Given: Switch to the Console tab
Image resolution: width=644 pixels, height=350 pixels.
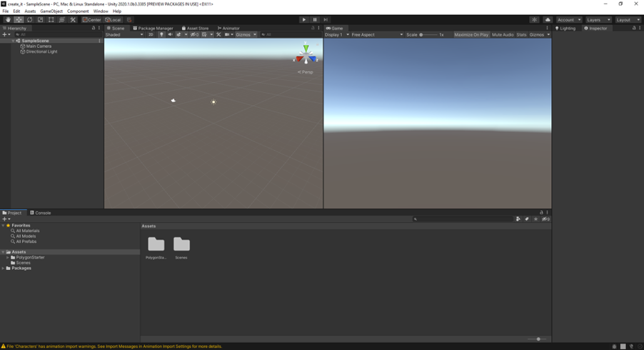Looking at the screenshot, I should (40, 213).
